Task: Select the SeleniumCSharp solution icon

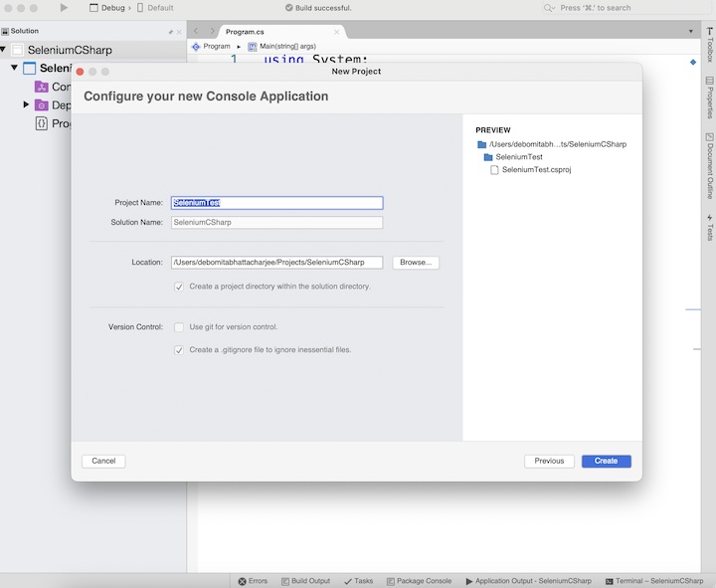Action: (x=17, y=50)
